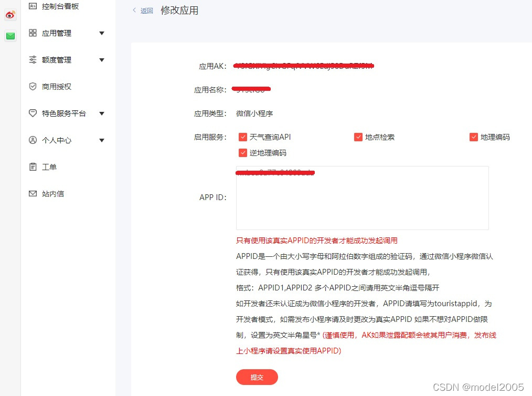532x396 pixels.
Task: Expand the 额度管理 dropdown arrow
Action: 101,60
